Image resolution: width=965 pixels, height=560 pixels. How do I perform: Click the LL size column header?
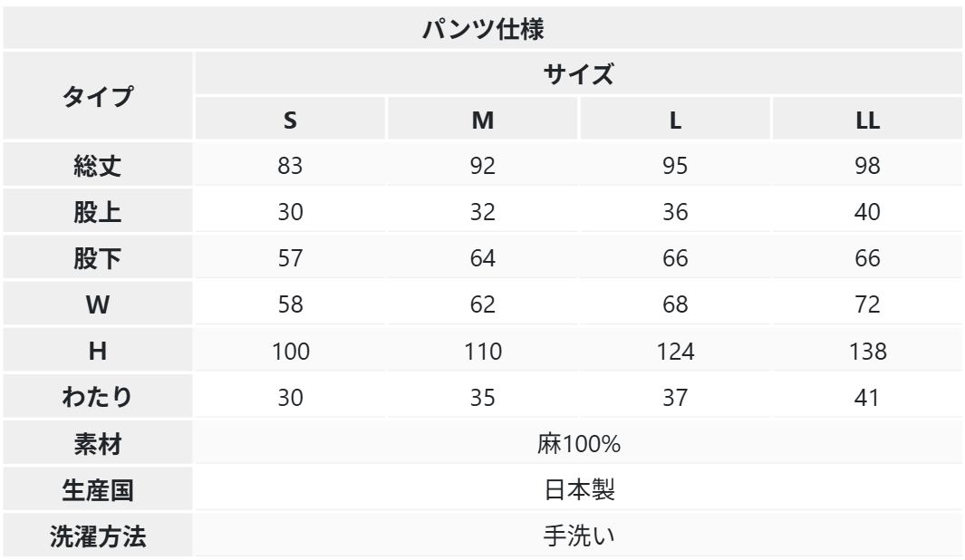coord(867,121)
